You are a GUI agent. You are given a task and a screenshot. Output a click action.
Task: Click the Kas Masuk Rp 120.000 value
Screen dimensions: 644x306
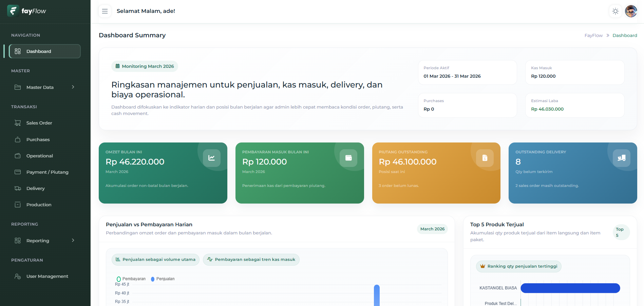(543, 76)
